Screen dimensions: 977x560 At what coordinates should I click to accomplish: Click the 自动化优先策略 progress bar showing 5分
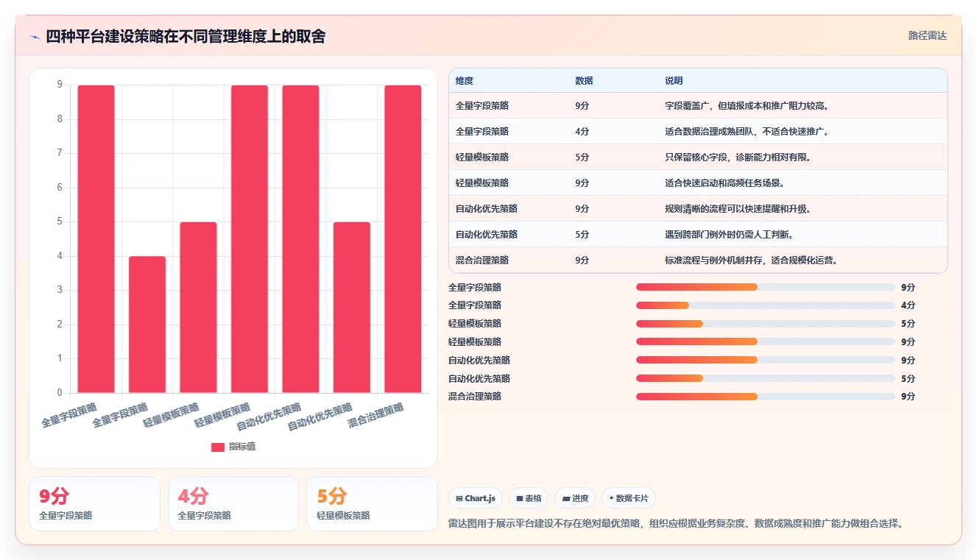[766, 378]
